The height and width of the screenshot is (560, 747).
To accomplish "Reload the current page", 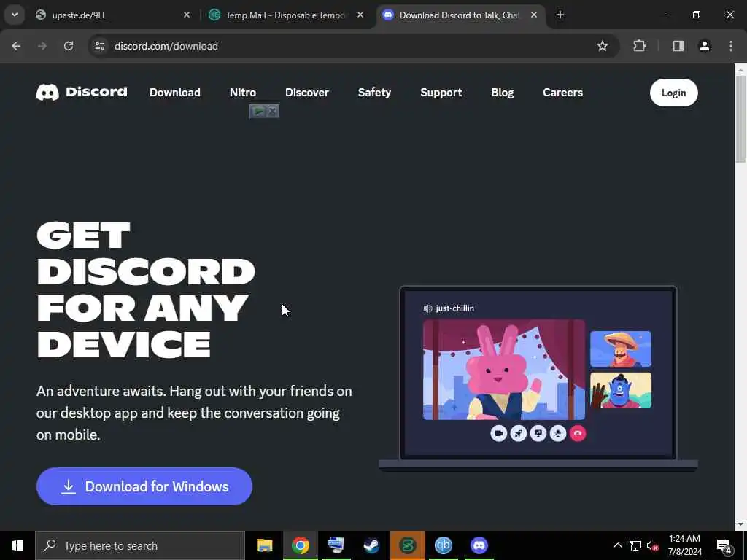I will tap(69, 46).
